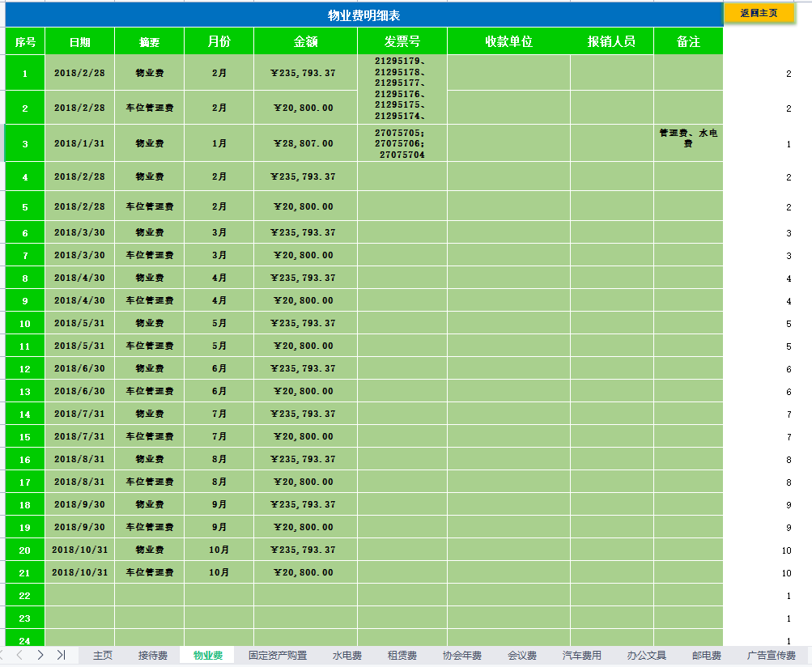Viewport: 812px width, 667px height.
Task: Switch to the 办公文具 sheet tab
Action: (x=647, y=656)
